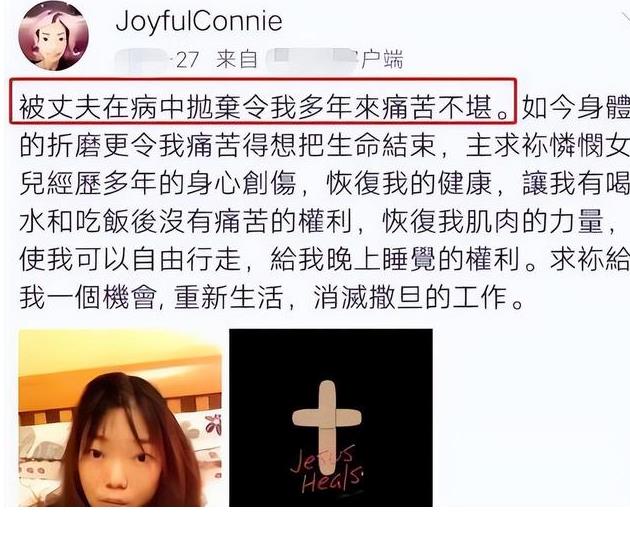This screenshot has height=555, width=630.
Task: Open the 户端 client source link
Action: [x=382, y=59]
